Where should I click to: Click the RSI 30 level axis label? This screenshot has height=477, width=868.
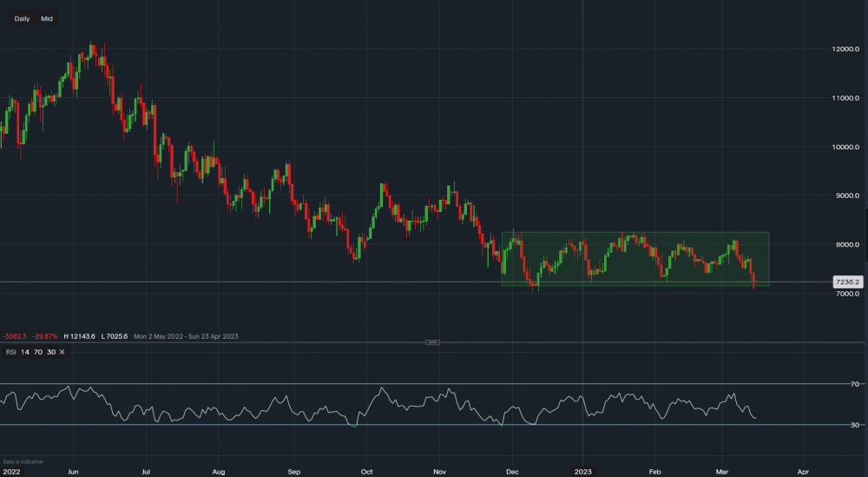(x=854, y=425)
